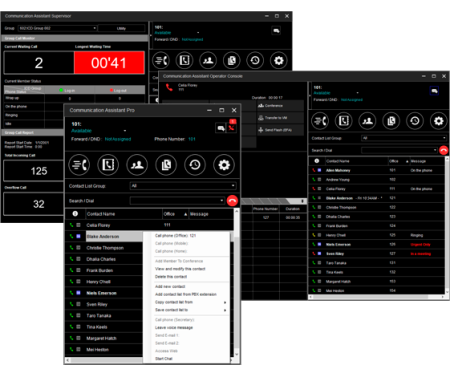
Task: Open Contact List Group dropdown in Operator Console
Action: tap(404, 138)
